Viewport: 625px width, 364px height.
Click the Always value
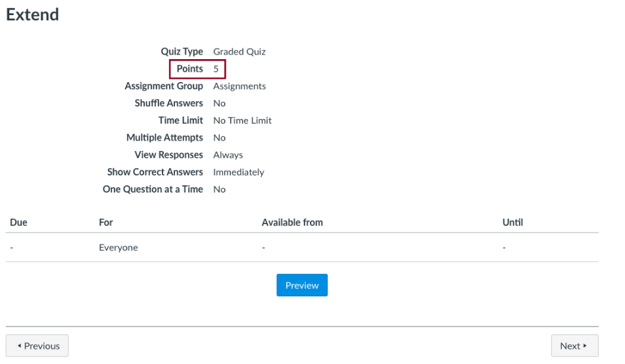coord(228,154)
